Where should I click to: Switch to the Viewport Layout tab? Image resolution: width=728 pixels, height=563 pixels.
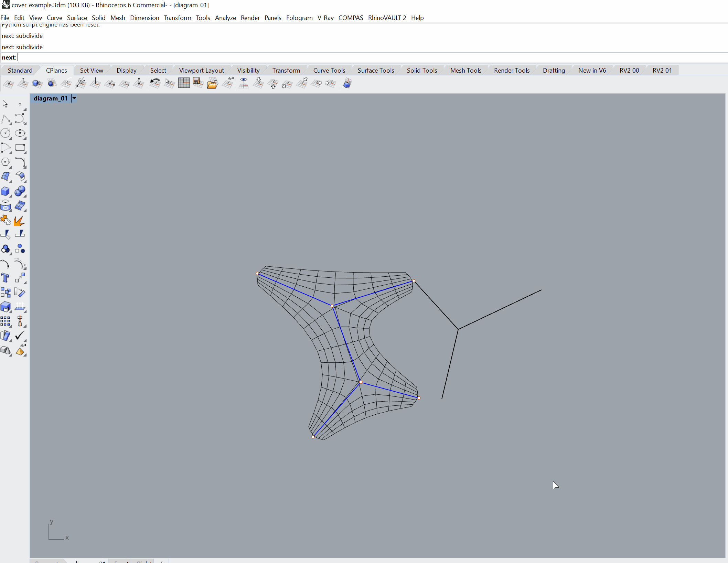coord(201,71)
